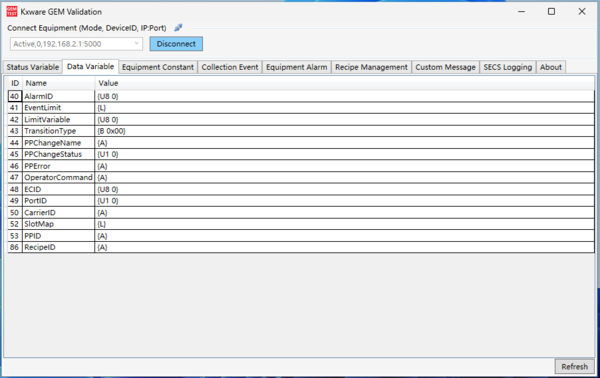Click the {L} value of SlotMap
The image size is (600, 378).
tap(344, 224)
